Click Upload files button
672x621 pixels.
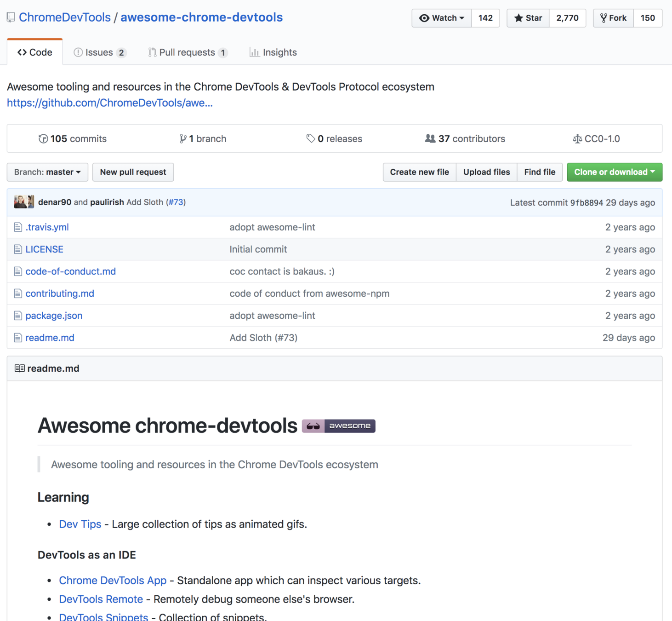487,172
